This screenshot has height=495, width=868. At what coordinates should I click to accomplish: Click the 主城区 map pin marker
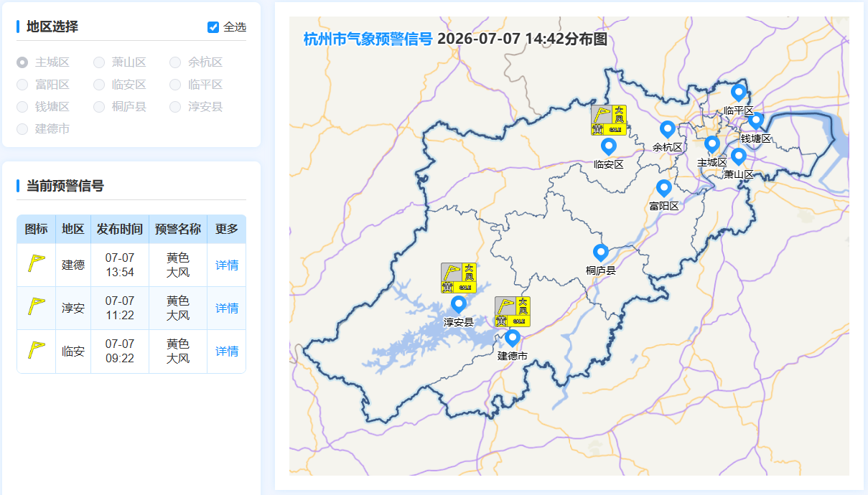click(x=711, y=146)
